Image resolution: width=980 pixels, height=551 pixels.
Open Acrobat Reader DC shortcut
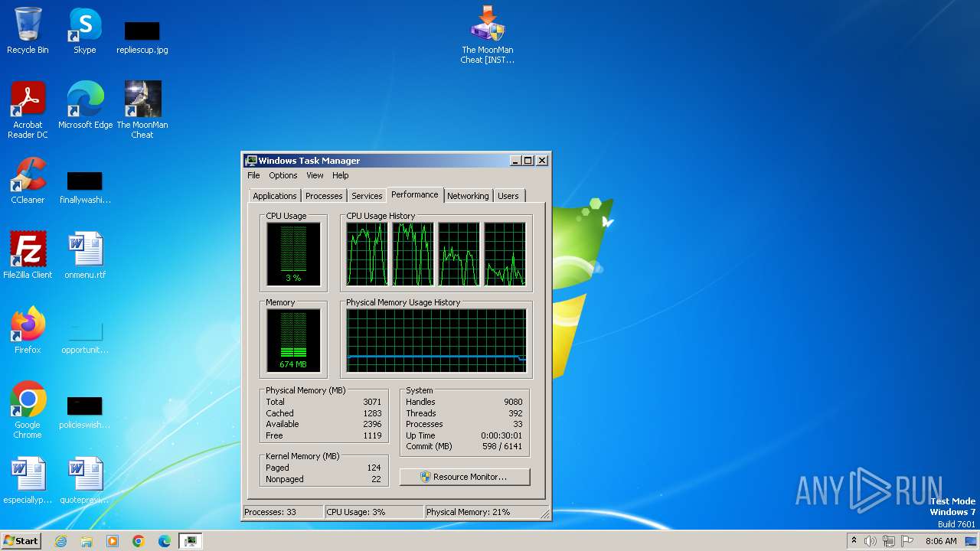[x=28, y=109]
